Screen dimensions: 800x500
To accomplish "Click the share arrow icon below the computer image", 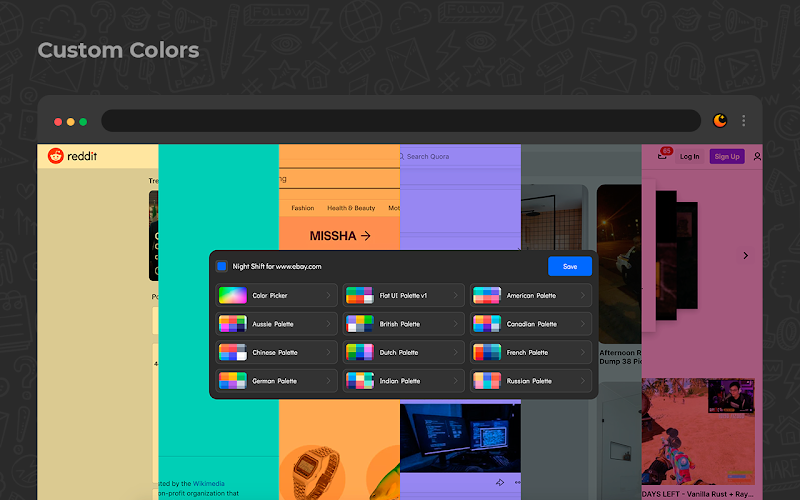I will (500, 482).
